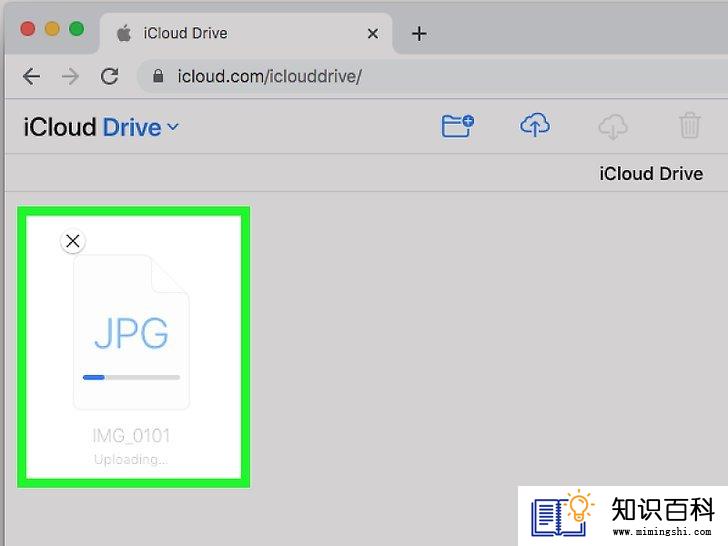Go back in browser history
This screenshot has width=728, height=546.
point(32,76)
